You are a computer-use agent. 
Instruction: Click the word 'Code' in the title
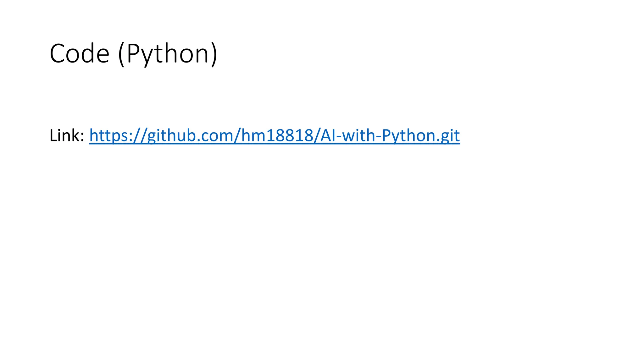79,54
